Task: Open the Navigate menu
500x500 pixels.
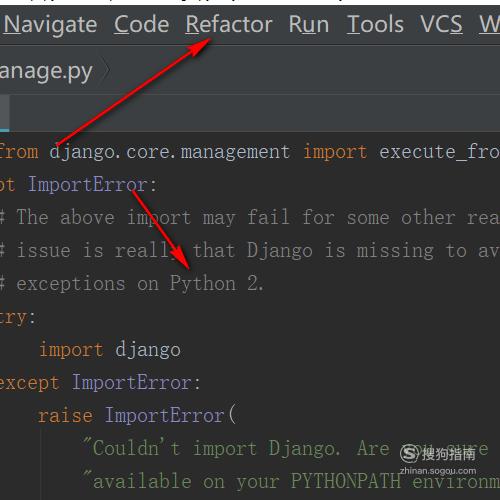Action: coord(50,24)
